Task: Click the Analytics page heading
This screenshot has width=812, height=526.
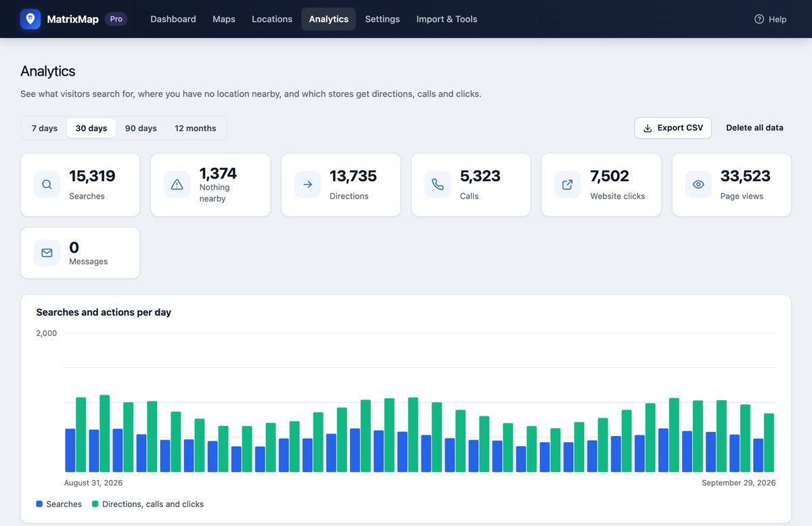Action: tap(48, 71)
